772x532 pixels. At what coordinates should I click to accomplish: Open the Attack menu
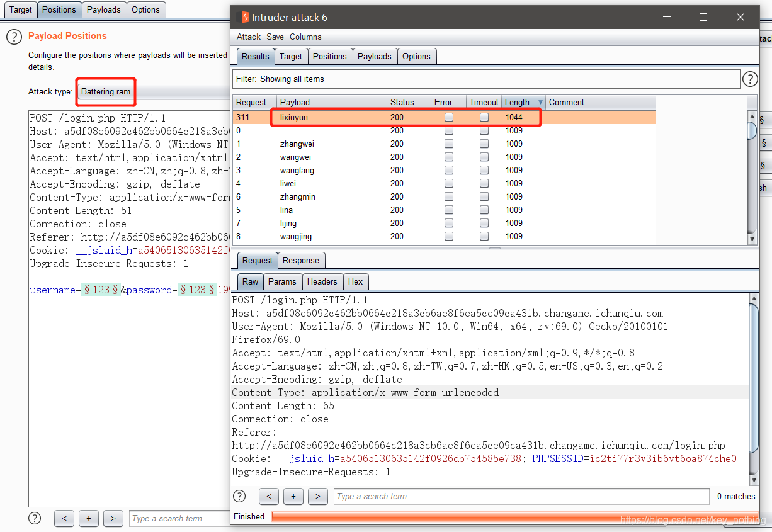249,37
